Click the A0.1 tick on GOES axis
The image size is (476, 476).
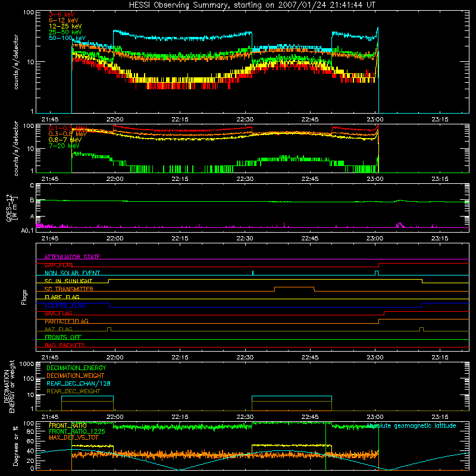coord(27,230)
